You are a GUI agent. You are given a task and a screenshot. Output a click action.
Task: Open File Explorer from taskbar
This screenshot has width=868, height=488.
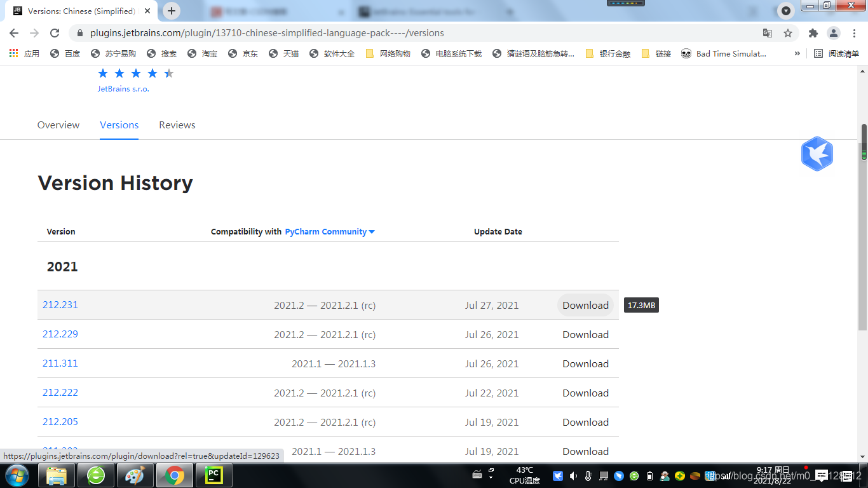click(x=57, y=475)
